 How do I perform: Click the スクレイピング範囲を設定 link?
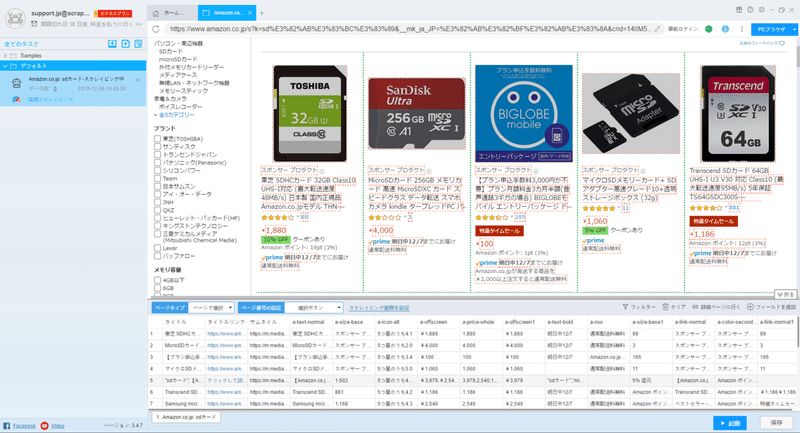(379, 308)
